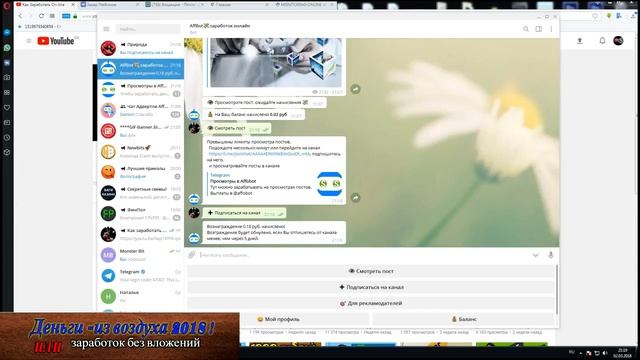Click the YouTube upload icon

coord(580,41)
